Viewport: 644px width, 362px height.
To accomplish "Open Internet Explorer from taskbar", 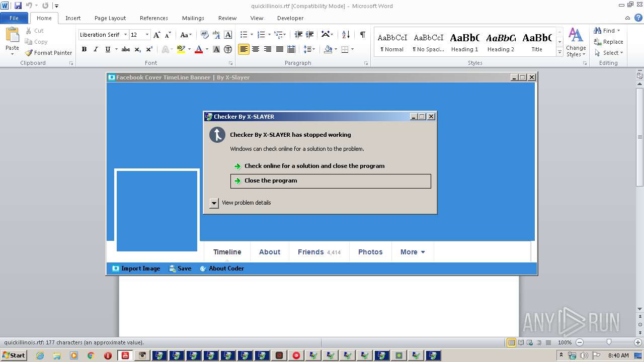I will 40,355.
